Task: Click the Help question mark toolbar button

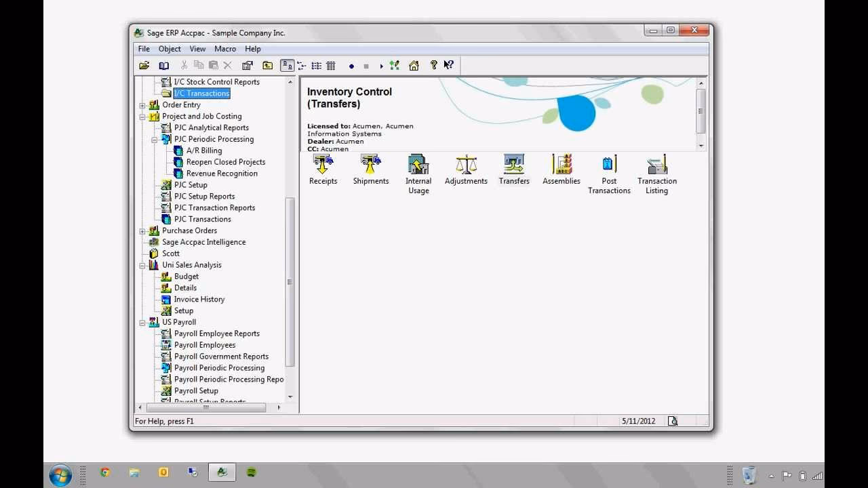Action: pos(433,65)
